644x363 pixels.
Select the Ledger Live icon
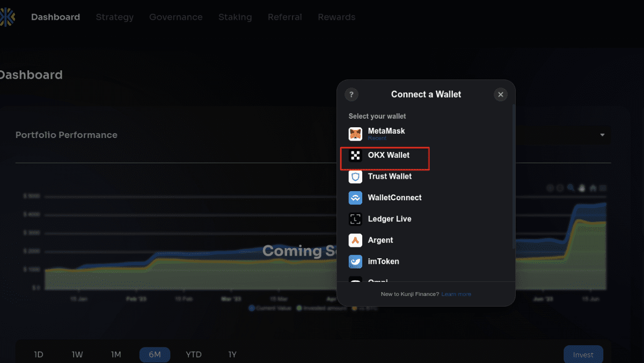pos(355,219)
